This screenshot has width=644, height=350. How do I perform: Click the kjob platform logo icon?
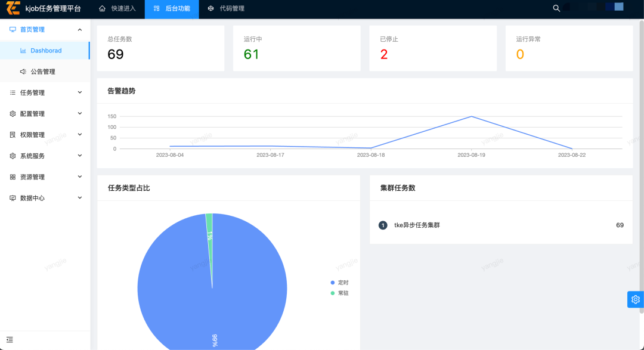13,8
